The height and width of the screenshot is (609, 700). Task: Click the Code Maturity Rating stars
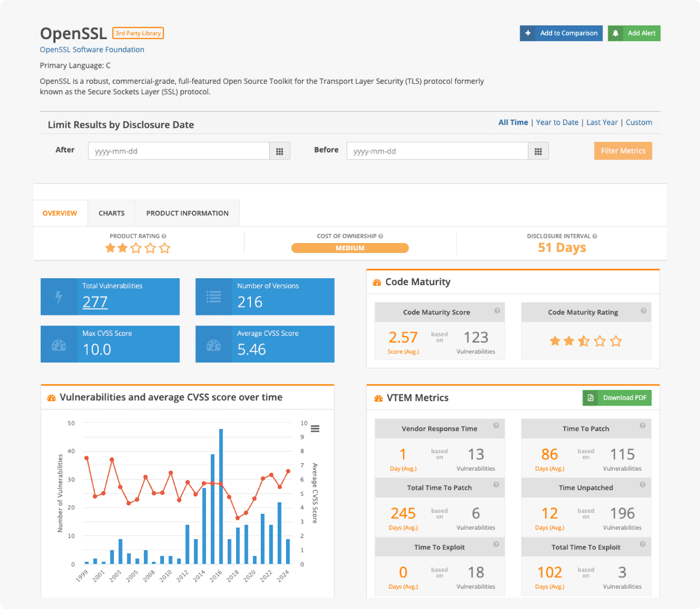[x=585, y=341]
